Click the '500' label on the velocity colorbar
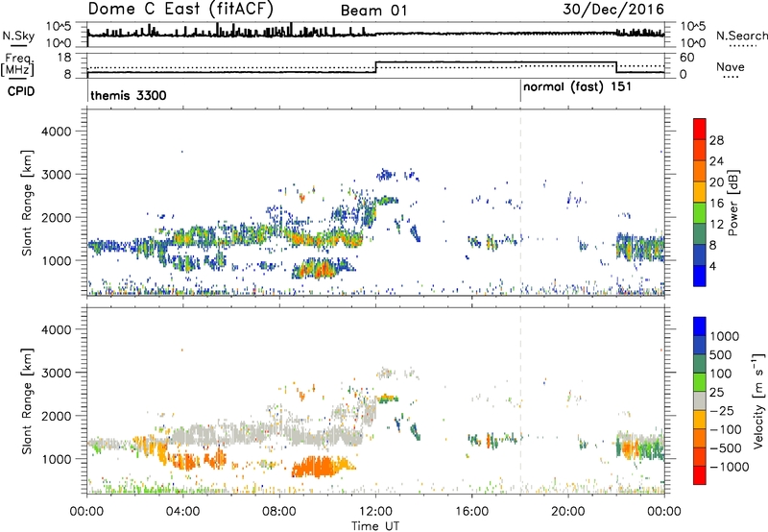The width and height of the screenshot is (768, 532). coord(721,355)
